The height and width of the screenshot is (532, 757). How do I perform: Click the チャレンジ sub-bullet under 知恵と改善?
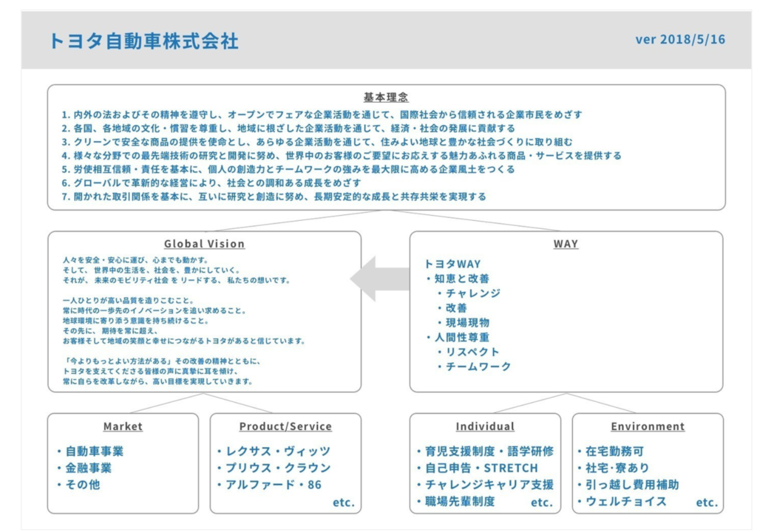(469, 293)
